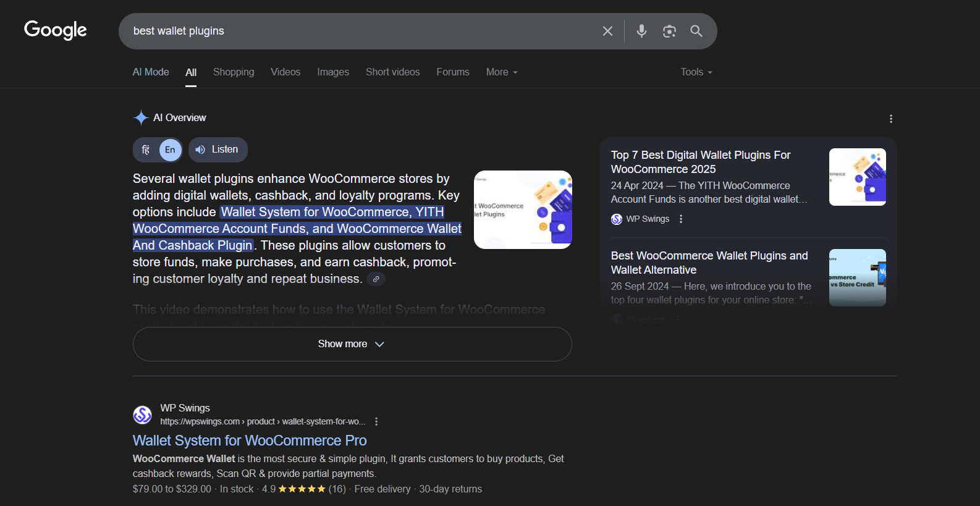Switch overview language to Hindi

[x=146, y=150]
